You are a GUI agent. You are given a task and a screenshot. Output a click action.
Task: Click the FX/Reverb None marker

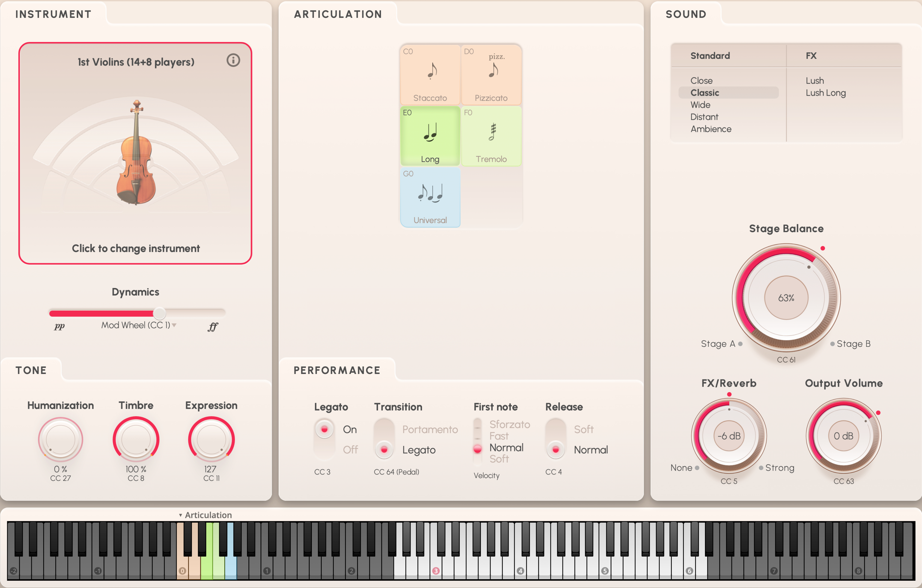697,468
